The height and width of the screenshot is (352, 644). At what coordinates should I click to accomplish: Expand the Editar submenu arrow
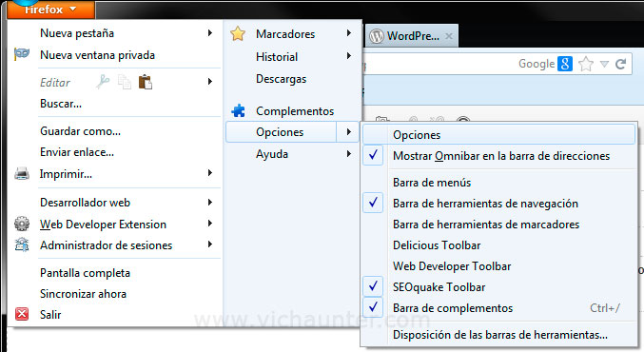210,81
